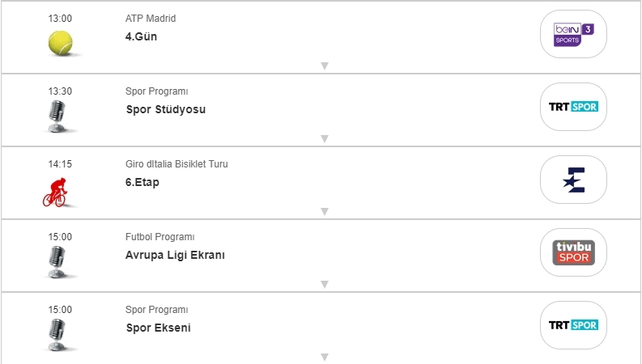Click the red cyclist icon
This screenshot has height=364, width=642.
(x=55, y=192)
